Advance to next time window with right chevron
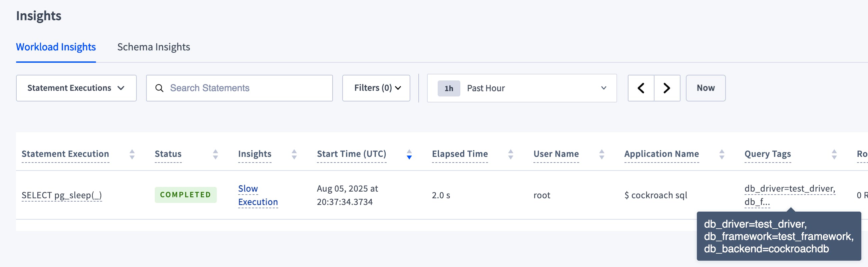This screenshot has height=267, width=868. (667, 88)
